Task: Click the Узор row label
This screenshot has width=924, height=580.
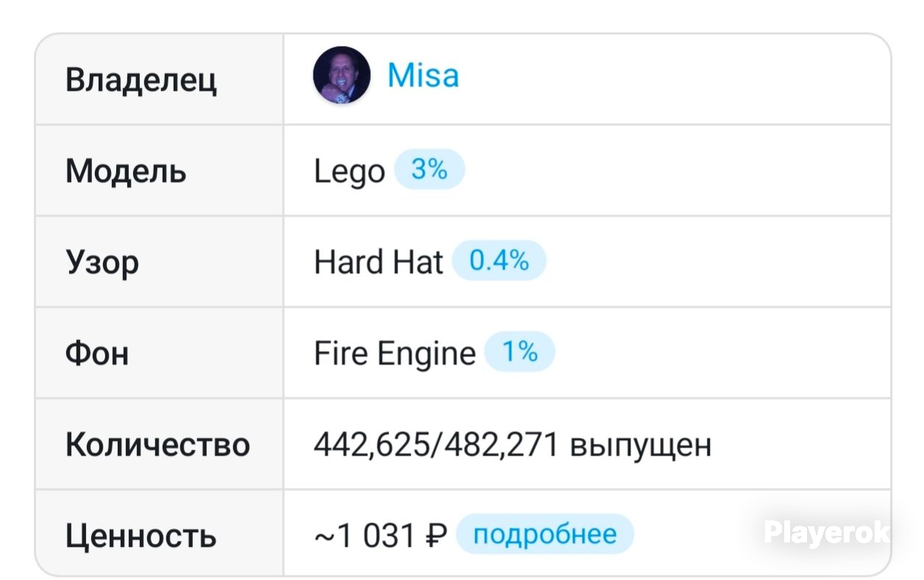Action: (102, 264)
